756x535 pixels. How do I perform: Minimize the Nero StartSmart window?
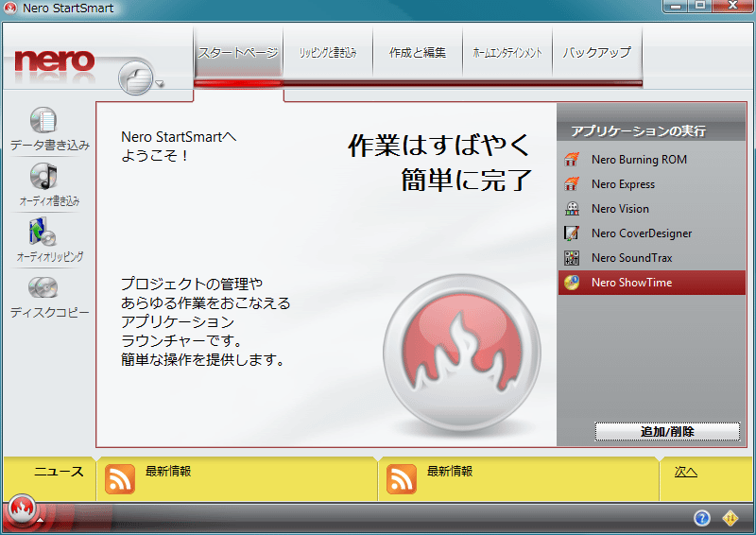[676, 6]
